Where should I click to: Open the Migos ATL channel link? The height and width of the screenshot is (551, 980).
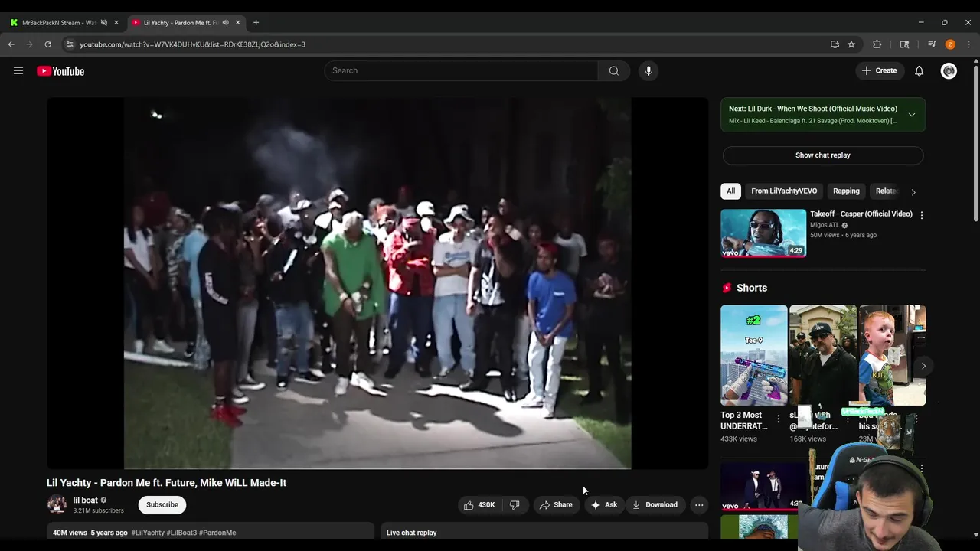[x=825, y=225]
